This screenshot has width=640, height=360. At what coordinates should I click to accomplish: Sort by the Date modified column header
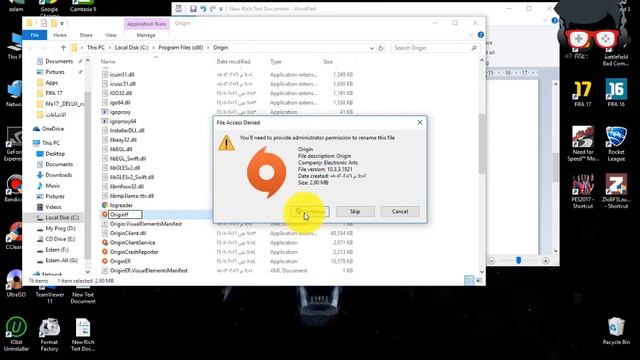[x=233, y=62]
